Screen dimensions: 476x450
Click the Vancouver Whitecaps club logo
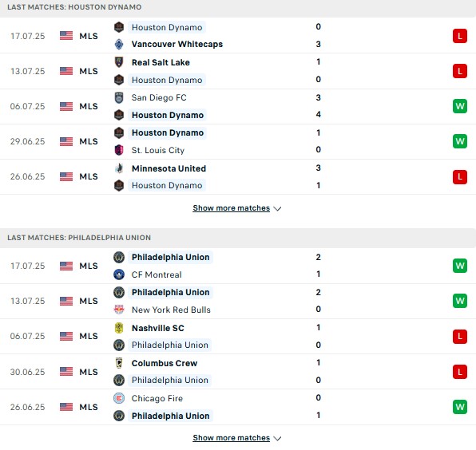point(119,44)
